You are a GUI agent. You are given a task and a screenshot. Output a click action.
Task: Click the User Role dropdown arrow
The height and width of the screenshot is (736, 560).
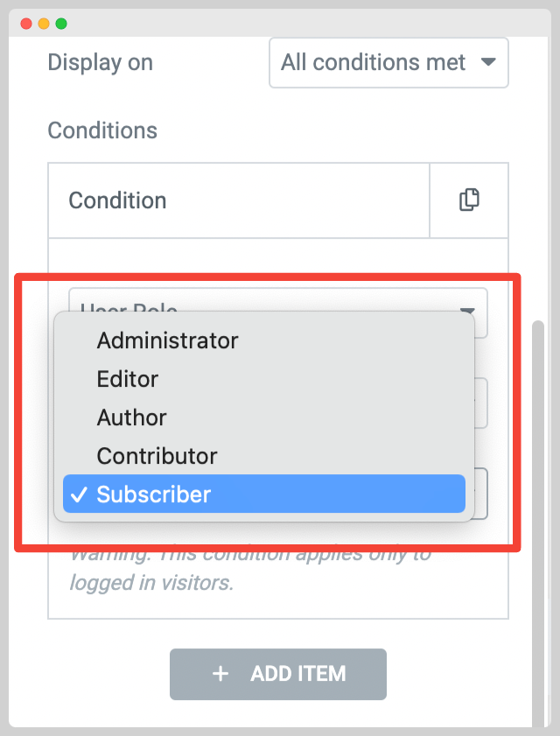coord(467,311)
